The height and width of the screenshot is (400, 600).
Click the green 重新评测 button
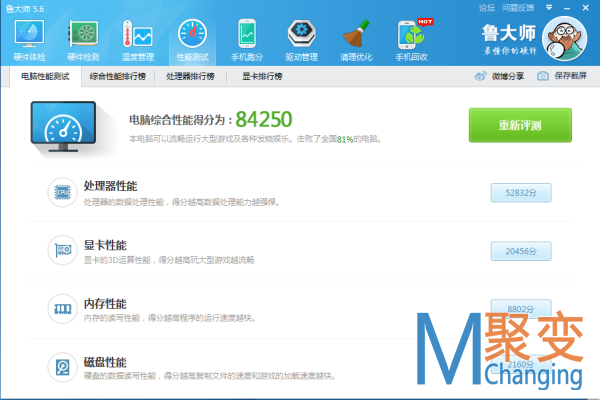point(520,125)
